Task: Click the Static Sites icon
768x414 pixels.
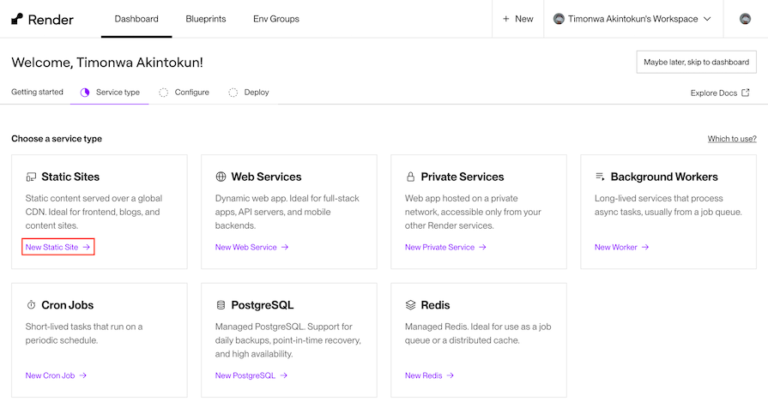Action: (x=31, y=177)
